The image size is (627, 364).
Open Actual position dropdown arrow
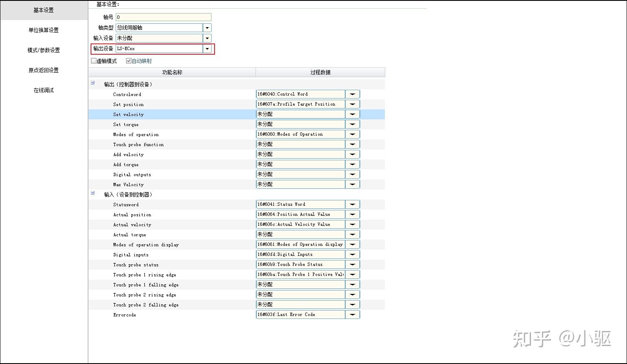352,215
